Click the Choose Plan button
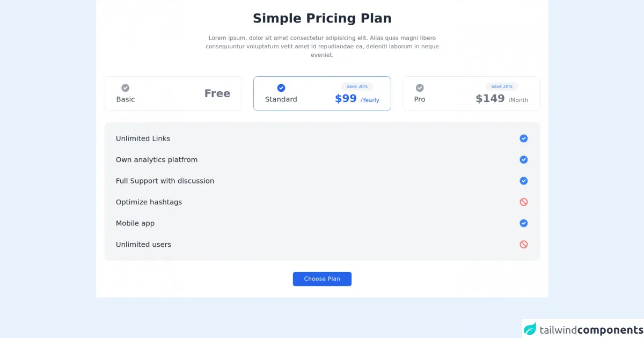644x338 pixels. pyautogui.click(x=322, y=279)
